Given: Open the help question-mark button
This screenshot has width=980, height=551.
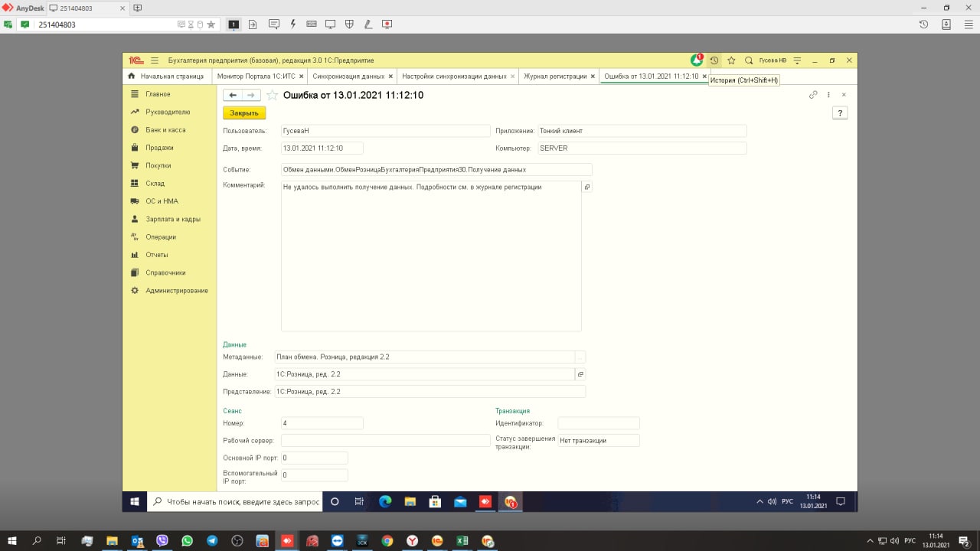Looking at the screenshot, I should pos(840,112).
